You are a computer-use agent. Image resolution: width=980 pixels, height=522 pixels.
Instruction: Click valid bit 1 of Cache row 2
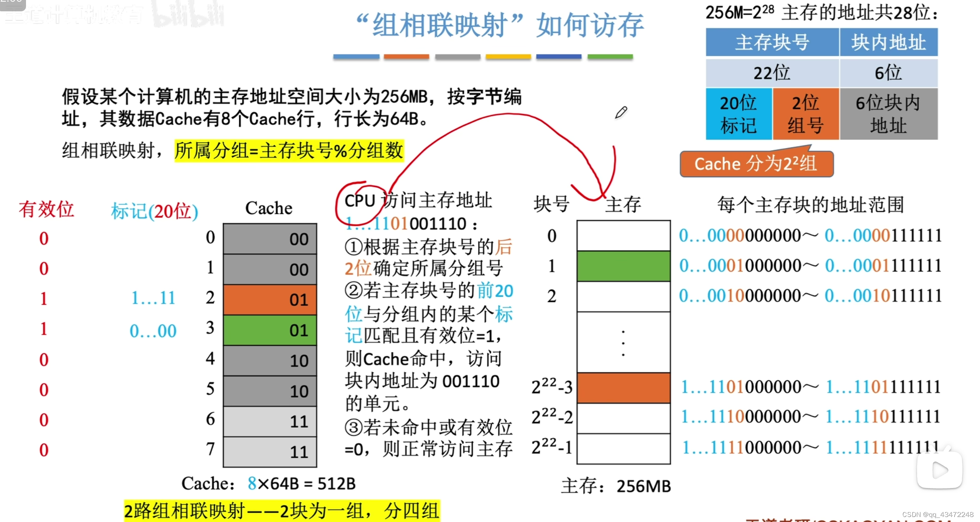44,299
